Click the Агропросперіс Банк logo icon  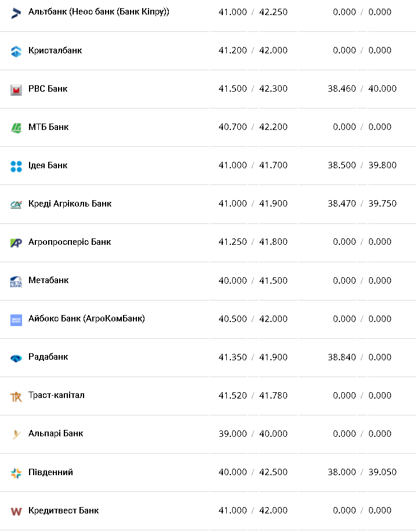pyautogui.click(x=16, y=243)
